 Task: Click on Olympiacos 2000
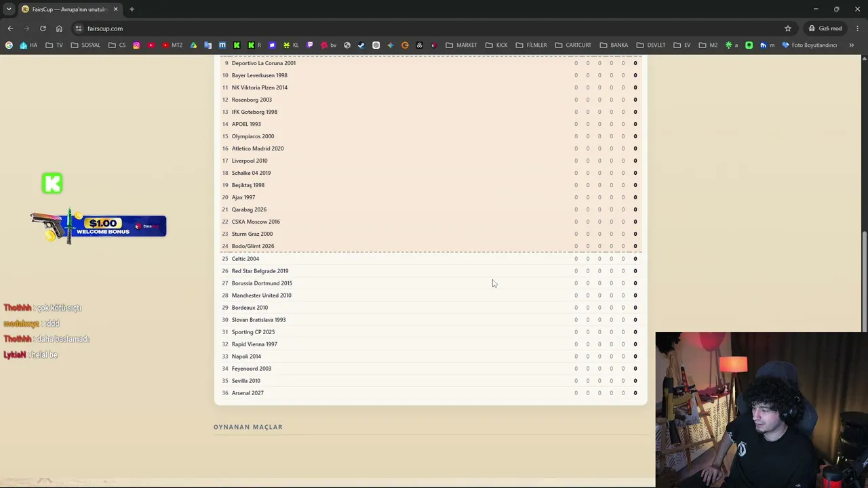[253, 136]
